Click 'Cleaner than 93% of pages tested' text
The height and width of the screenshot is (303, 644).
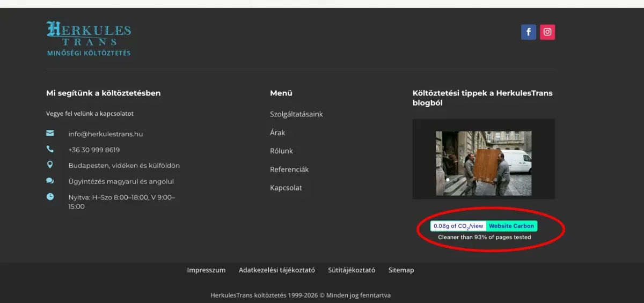coord(484,237)
